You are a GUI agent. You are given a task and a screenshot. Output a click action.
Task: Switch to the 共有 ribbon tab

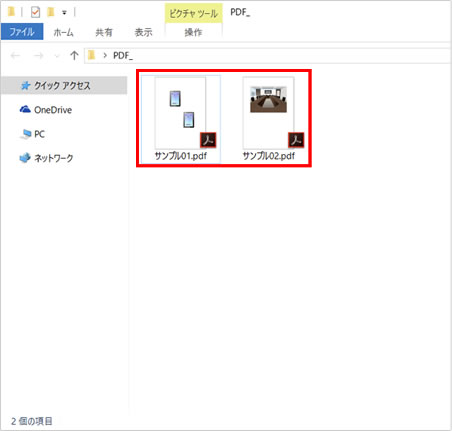[x=104, y=32]
